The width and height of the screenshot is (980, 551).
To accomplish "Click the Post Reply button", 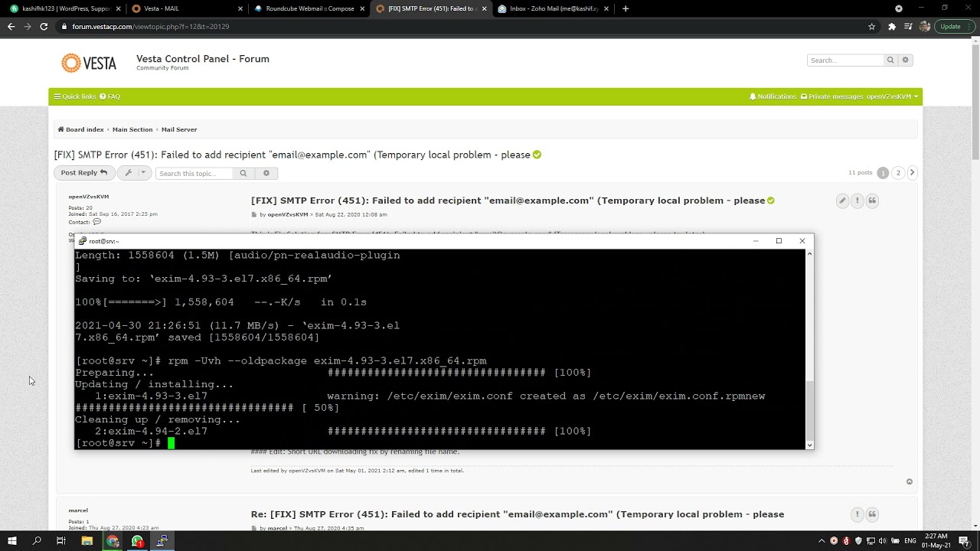I will pyautogui.click(x=84, y=173).
